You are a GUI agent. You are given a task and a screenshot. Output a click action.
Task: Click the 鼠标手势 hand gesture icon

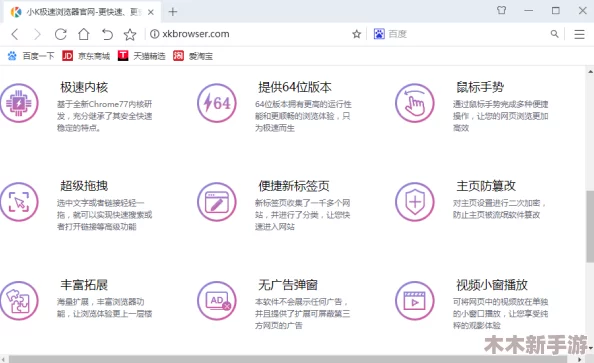(415, 103)
